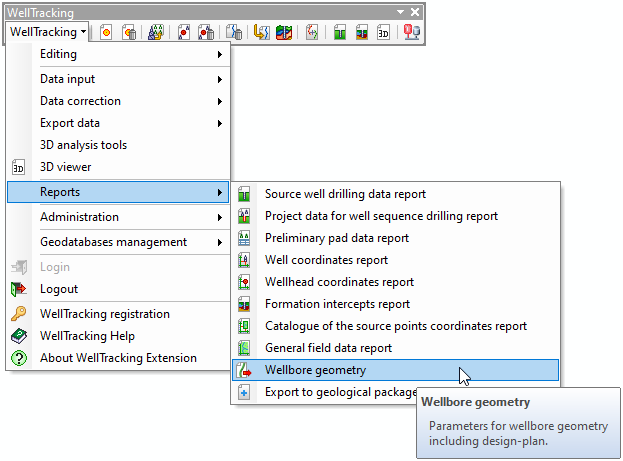This screenshot has width=623, height=461.
Task: Open General field data report
Action: (396, 348)
